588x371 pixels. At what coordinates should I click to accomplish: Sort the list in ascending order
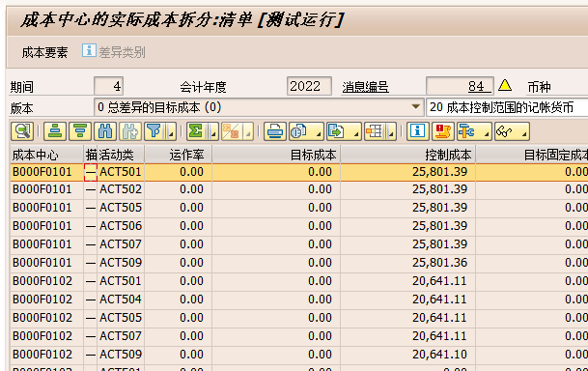coord(55,131)
